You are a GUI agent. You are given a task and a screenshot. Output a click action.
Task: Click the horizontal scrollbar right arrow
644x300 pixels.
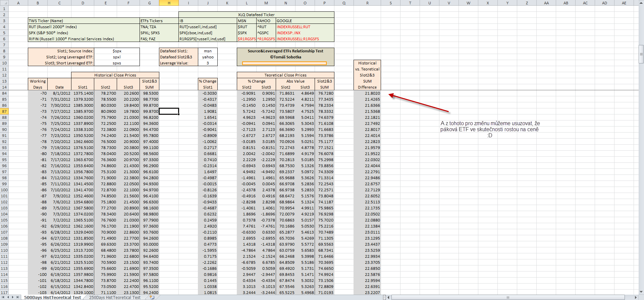(636, 297)
